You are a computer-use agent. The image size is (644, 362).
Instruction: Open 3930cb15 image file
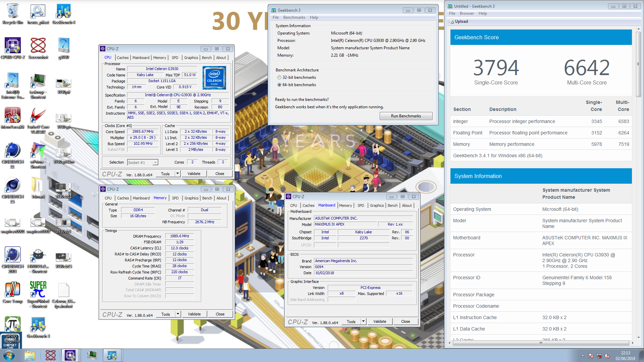[64, 260]
